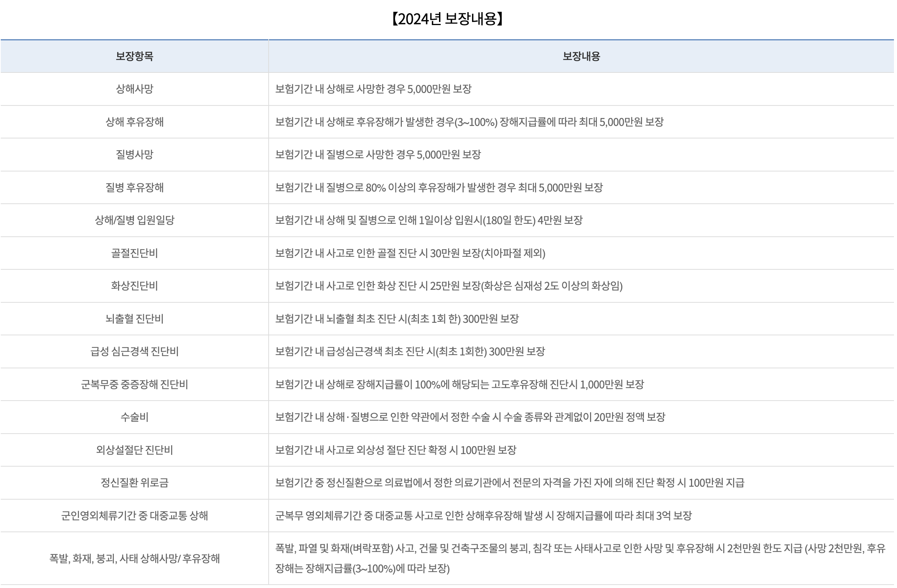
Task: Select the 군복무중 중증장해 진단비 cell
Action: pos(134,385)
